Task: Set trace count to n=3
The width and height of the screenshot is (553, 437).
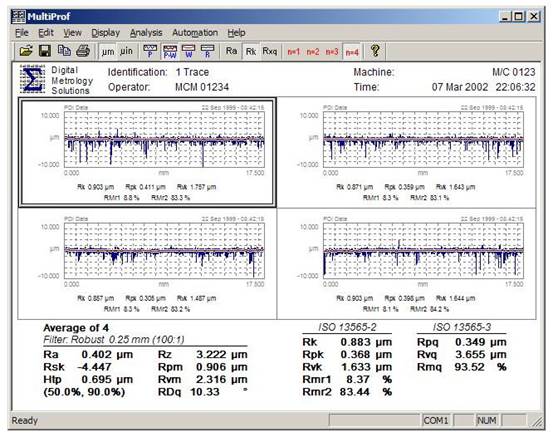Action: click(332, 52)
